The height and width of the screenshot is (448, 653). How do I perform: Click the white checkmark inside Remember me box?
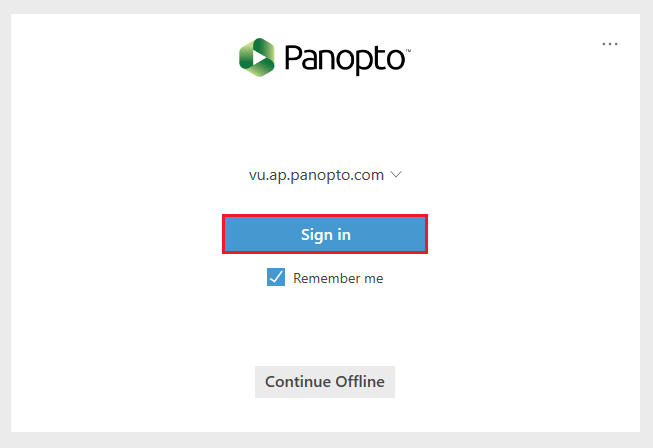[276, 277]
